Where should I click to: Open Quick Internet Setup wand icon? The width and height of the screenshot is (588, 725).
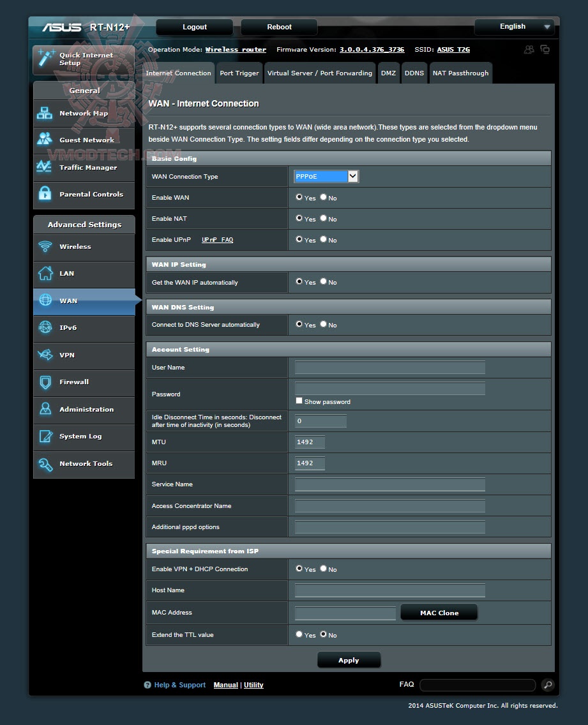click(46, 58)
